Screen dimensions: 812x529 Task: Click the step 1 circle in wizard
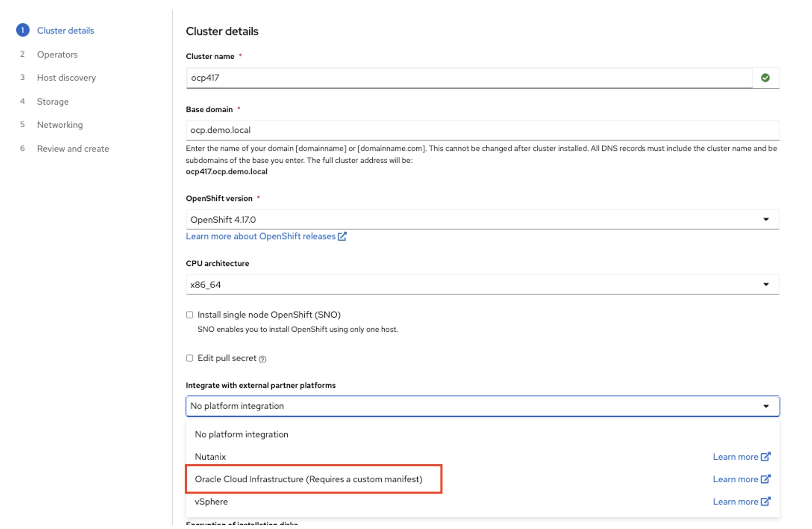[x=23, y=30]
